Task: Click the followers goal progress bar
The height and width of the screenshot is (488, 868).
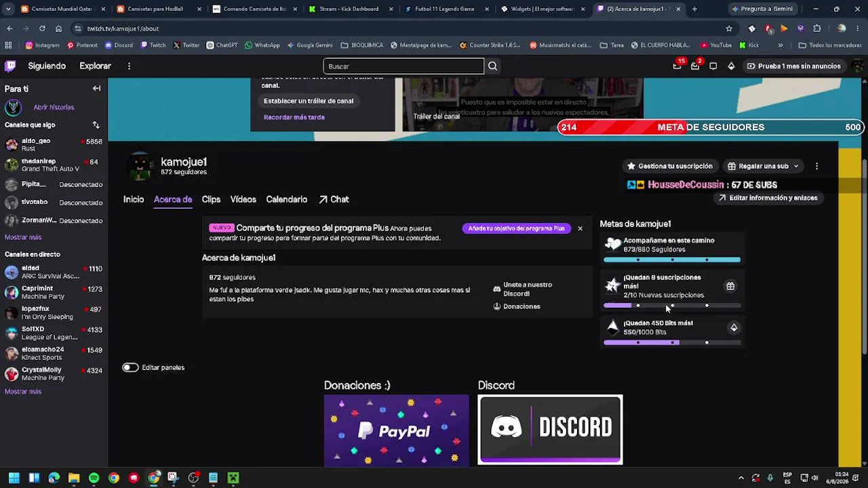Action: pyautogui.click(x=672, y=260)
